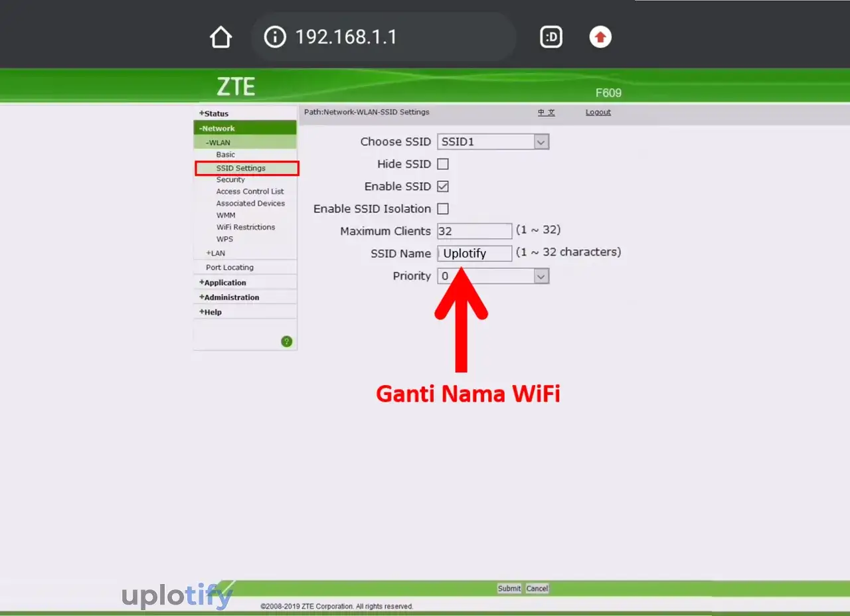The image size is (850, 616).
Task: Open Access Control List page
Action: pyautogui.click(x=250, y=191)
